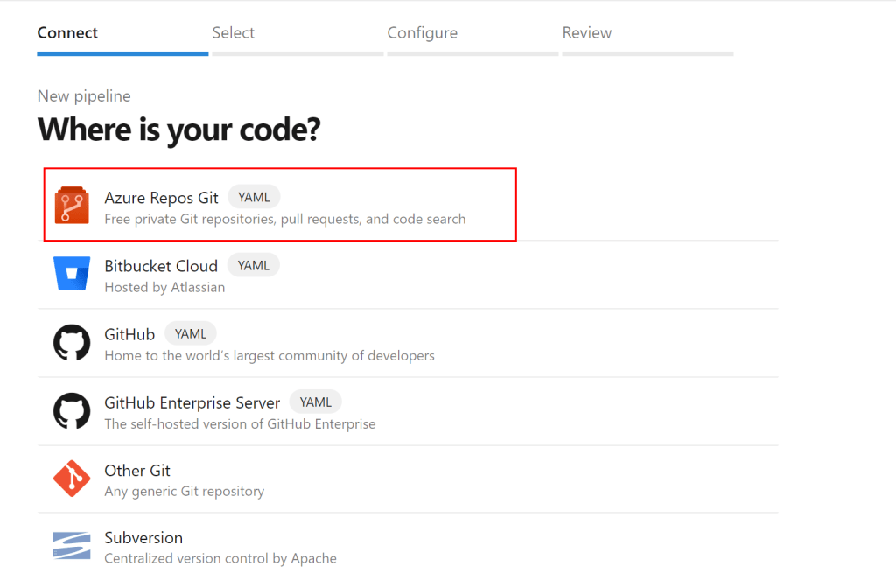Select GitHub Enterprise Server option
The width and height of the screenshot is (896, 588).
point(192,402)
